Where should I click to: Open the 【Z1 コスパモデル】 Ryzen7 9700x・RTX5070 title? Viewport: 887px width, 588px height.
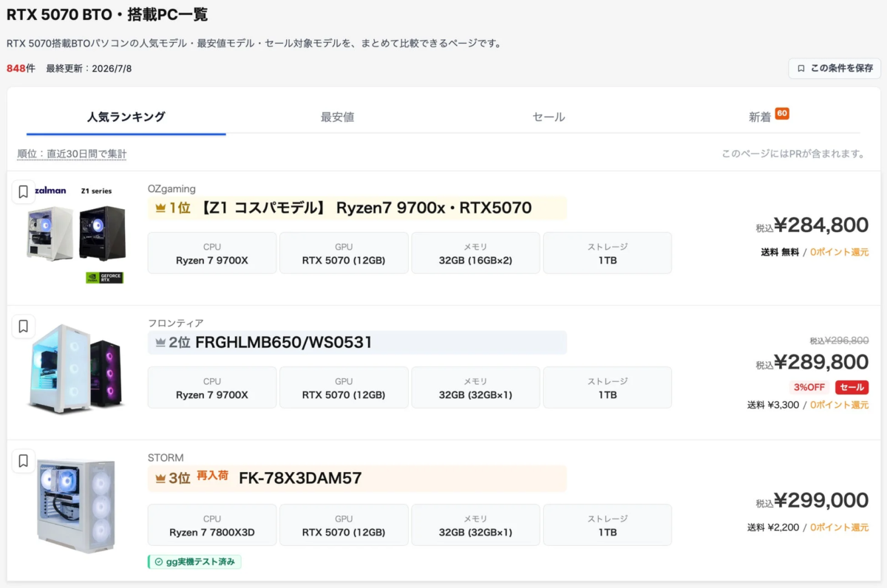365,208
